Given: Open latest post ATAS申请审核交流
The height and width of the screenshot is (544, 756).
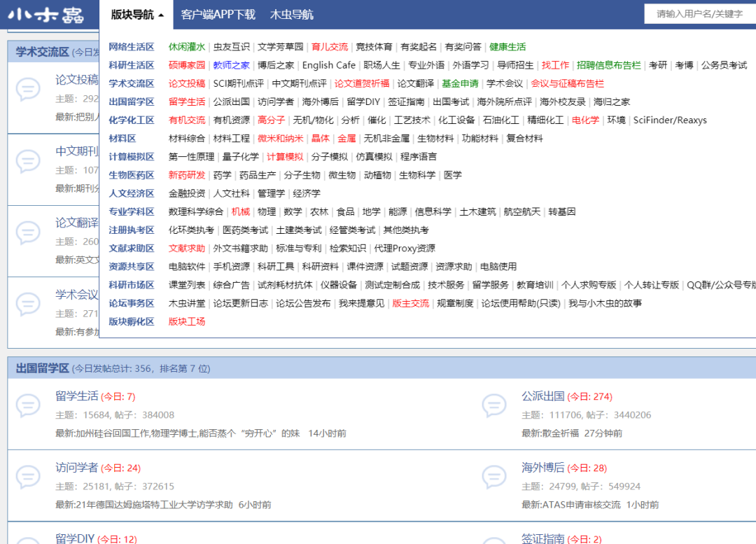Looking at the screenshot, I should tap(582, 505).
